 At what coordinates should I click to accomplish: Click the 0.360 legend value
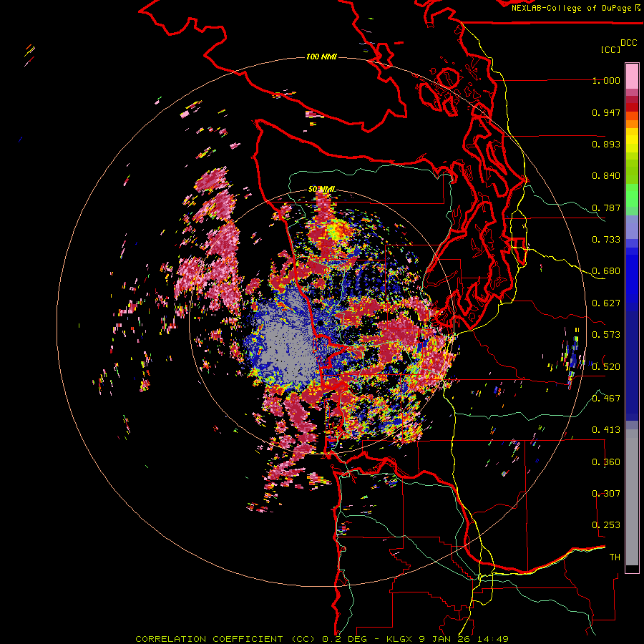click(x=606, y=462)
